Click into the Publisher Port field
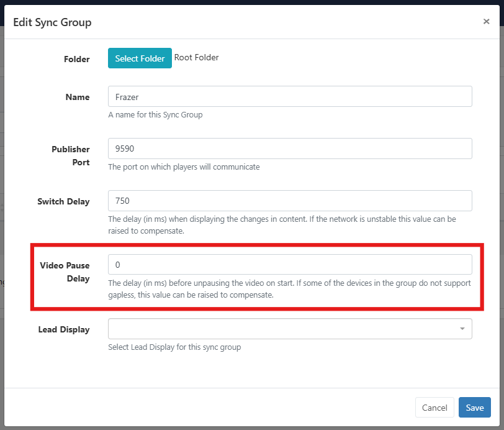This screenshot has width=504, height=430. (290, 149)
